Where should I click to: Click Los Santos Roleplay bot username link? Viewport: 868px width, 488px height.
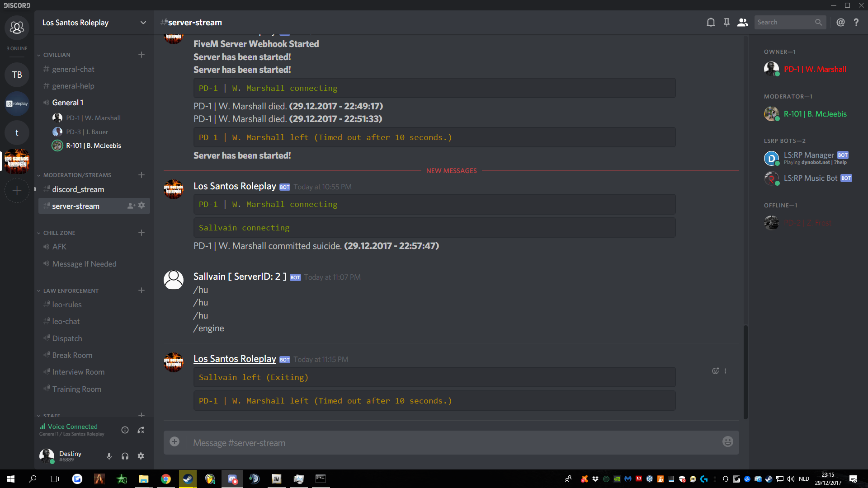click(x=235, y=359)
